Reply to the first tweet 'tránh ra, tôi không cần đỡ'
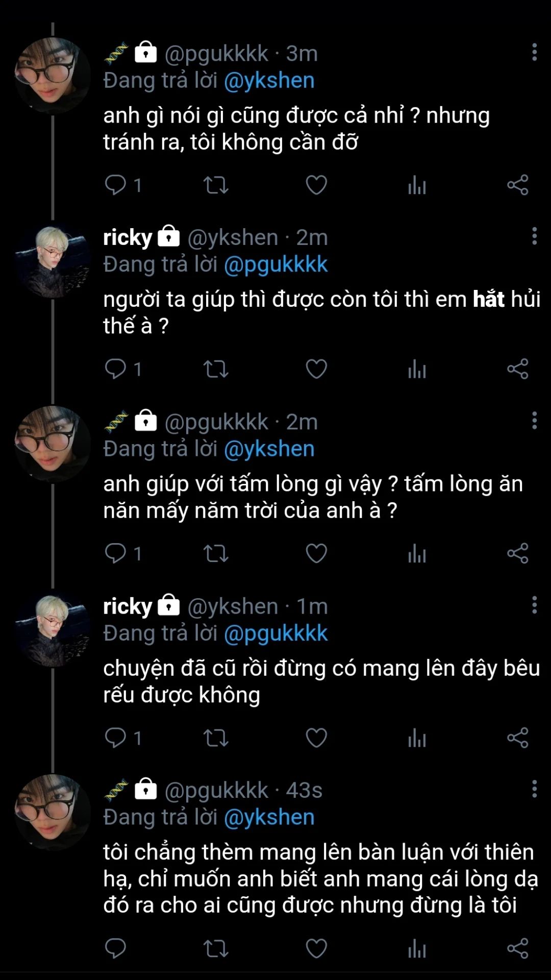 [x=116, y=185]
